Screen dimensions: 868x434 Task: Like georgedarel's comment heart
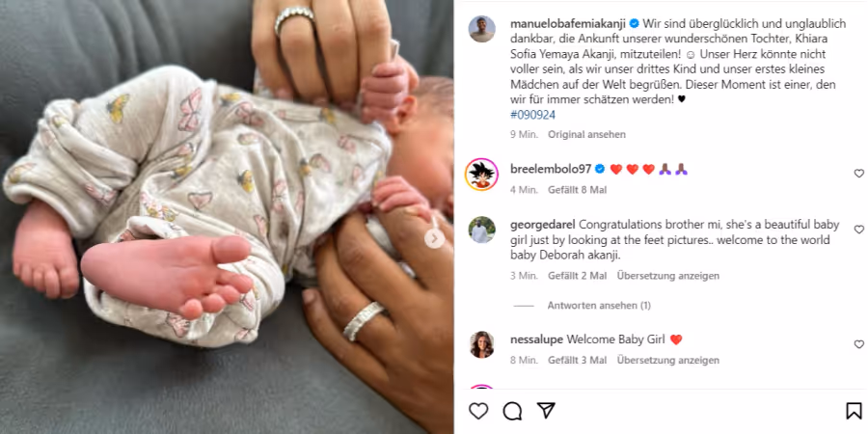(858, 230)
